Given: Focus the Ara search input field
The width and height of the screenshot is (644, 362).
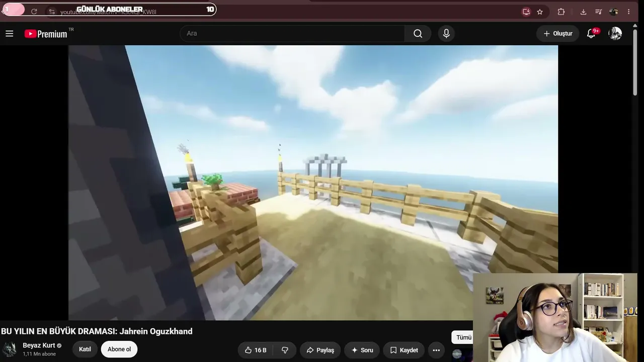Looking at the screenshot, I should pyautogui.click(x=292, y=34).
